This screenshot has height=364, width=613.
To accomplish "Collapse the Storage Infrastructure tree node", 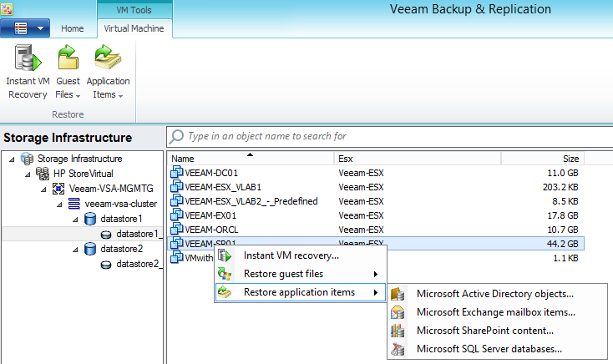I will point(10,159).
